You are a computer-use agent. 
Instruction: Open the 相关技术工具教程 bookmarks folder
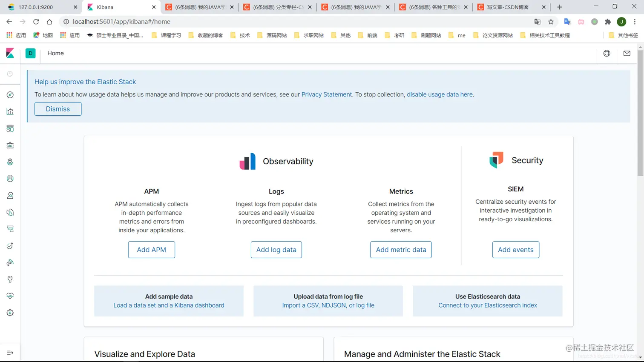pos(545,35)
